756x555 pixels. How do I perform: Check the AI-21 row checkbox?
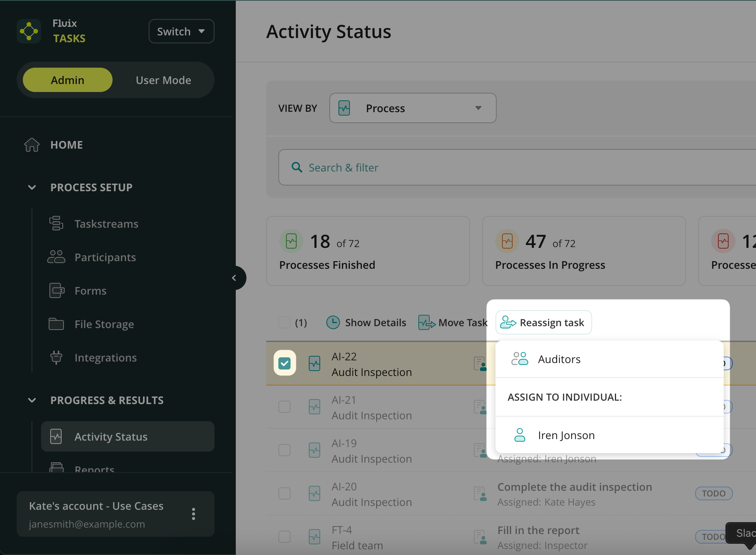pos(284,407)
